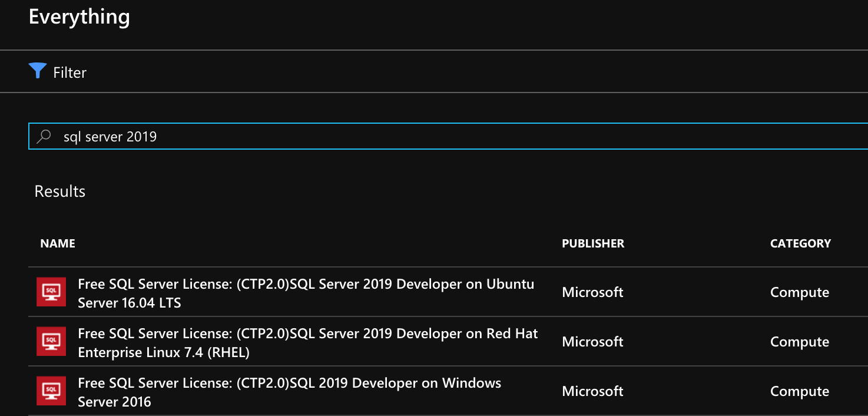Click inside the sql server 2019 search field
868x416 pixels.
tap(236, 136)
